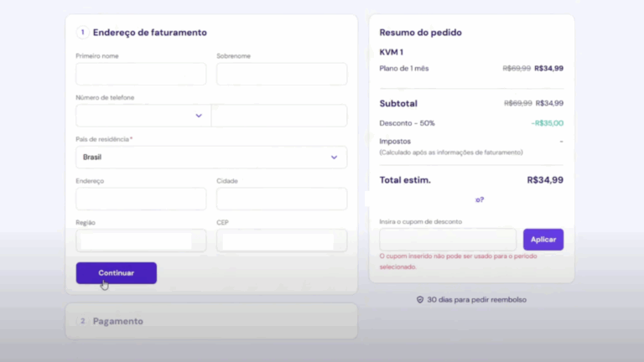Click the shield icon beside 30 dias refund text
Screen dimensions: 644x362
pyautogui.click(x=420, y=299)
